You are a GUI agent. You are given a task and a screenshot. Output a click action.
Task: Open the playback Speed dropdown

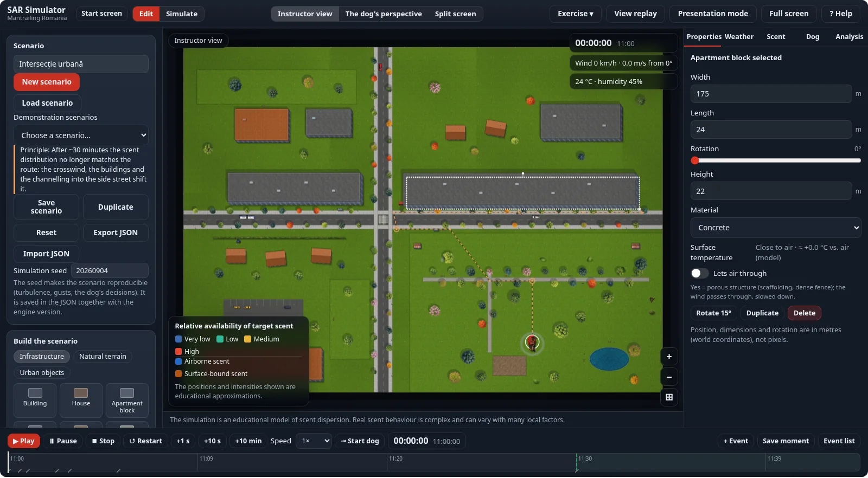314,441
